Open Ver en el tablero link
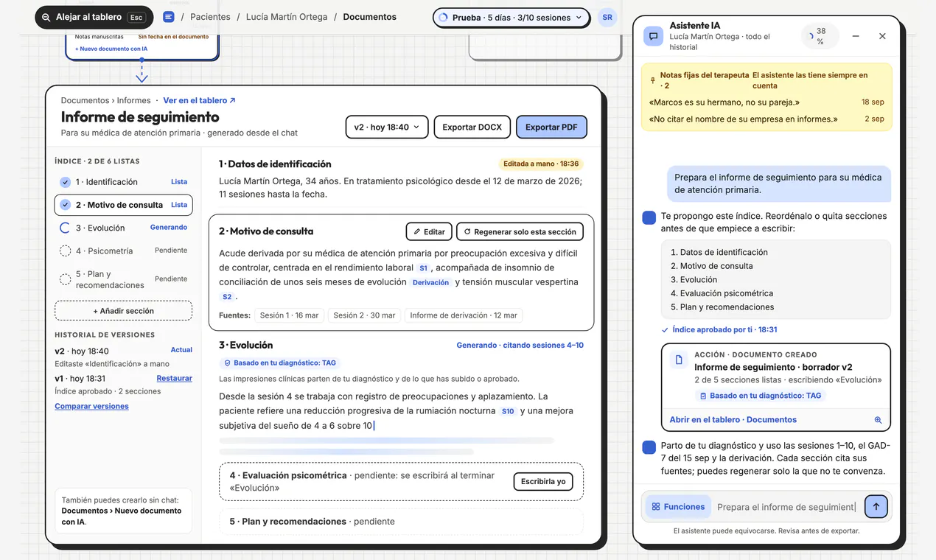The width and height of the screenshot is (936, 560). tap(199, 100)
